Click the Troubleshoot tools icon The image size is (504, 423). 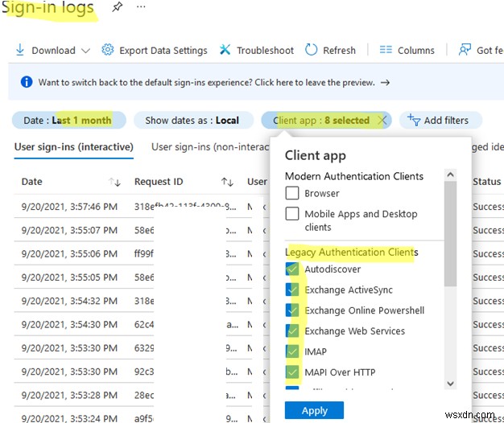click(225, 50)
